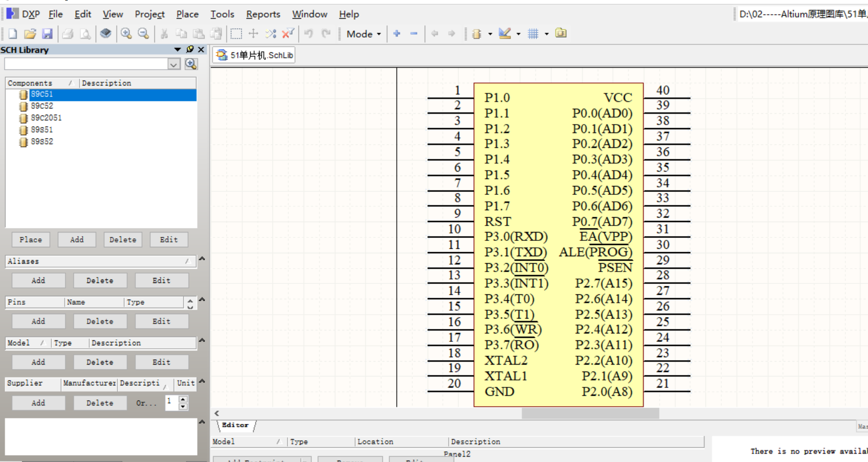
Task: Click the Or... button in Supplier section
Action: (x=146, y=403)
